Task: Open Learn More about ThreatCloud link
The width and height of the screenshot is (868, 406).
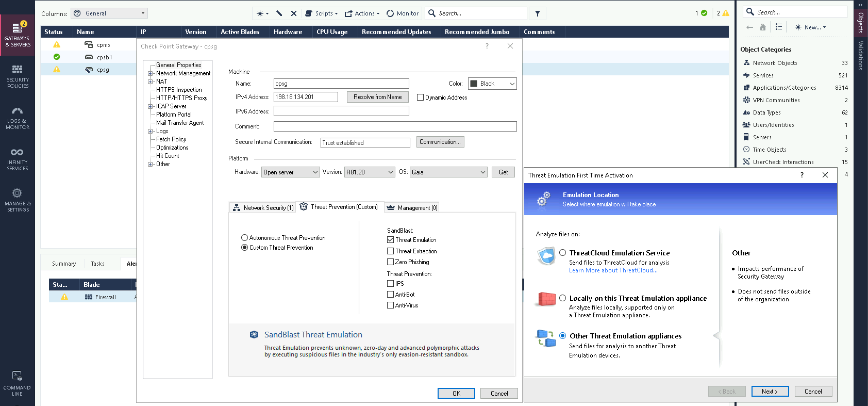Action: tap(613, 270)
